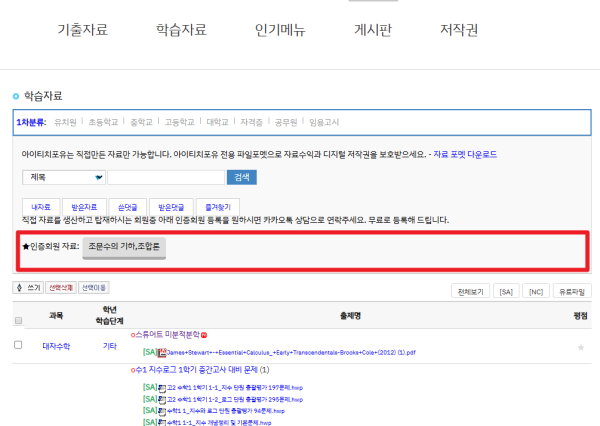Open the 기출자료 top menu
The image size is (600, 426).
click(83, 30)
